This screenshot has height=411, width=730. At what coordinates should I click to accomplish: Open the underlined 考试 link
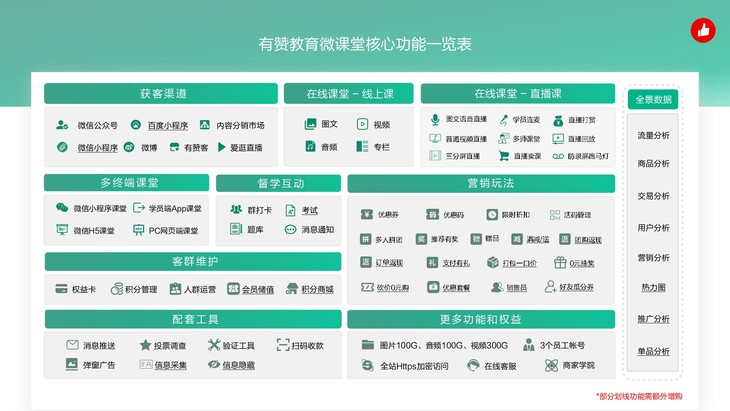[310, 210]
